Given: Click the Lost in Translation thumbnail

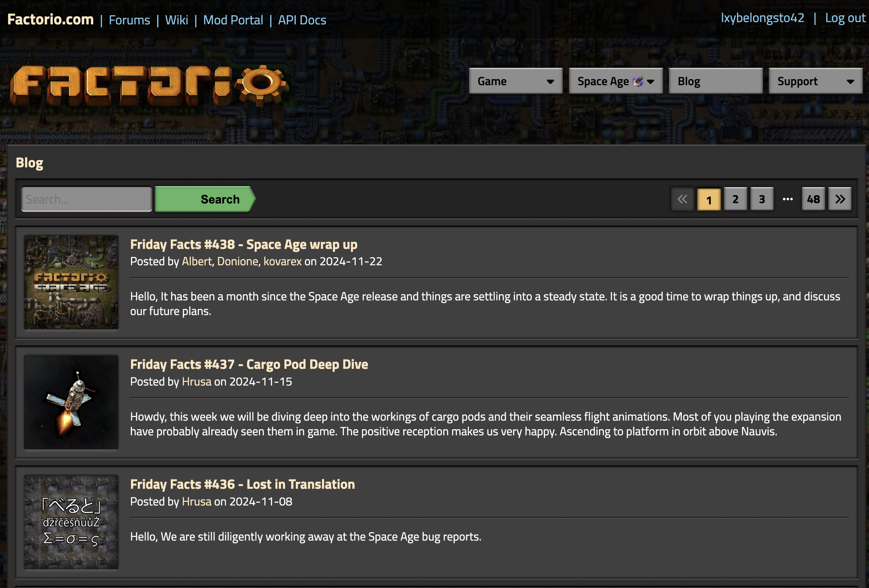Looking at the screenshot, I should coord(71,522).
